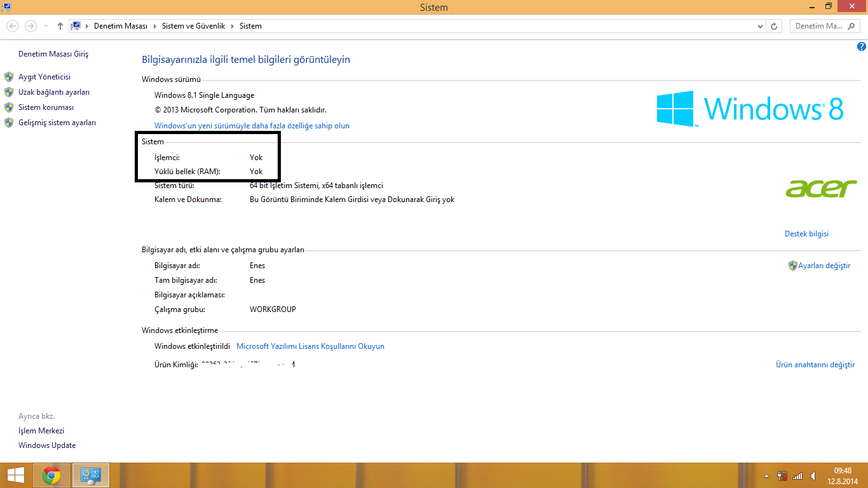Show hidden tray icons arrow

pos(767,476)
